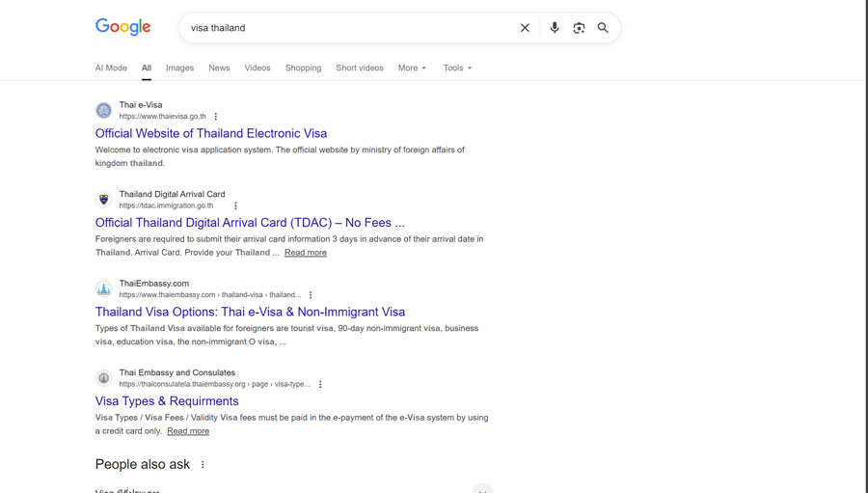Screen dimensions: 868x493
Task: Switch to the AI Mode tab
Action: click(111, 68)
